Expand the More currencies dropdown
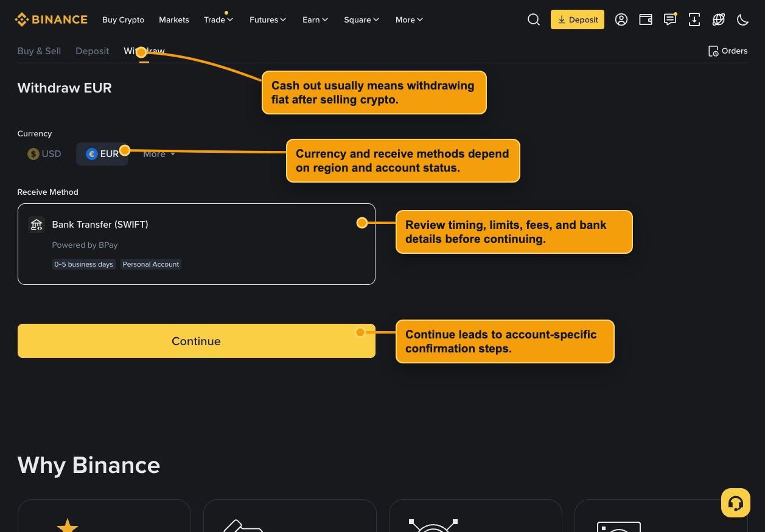Image resolution: width=765 pixels, height=532 pixels. (x=159, y=154)
